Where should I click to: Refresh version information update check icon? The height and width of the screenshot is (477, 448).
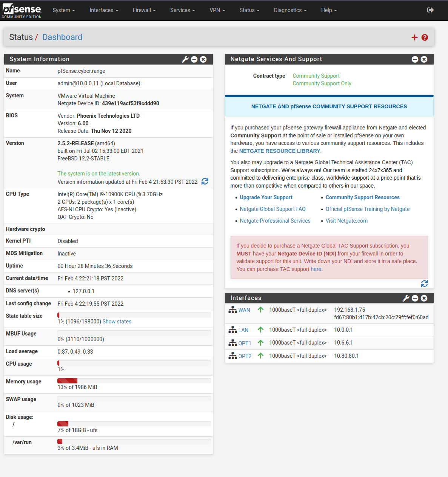click(x=205, y=182)
